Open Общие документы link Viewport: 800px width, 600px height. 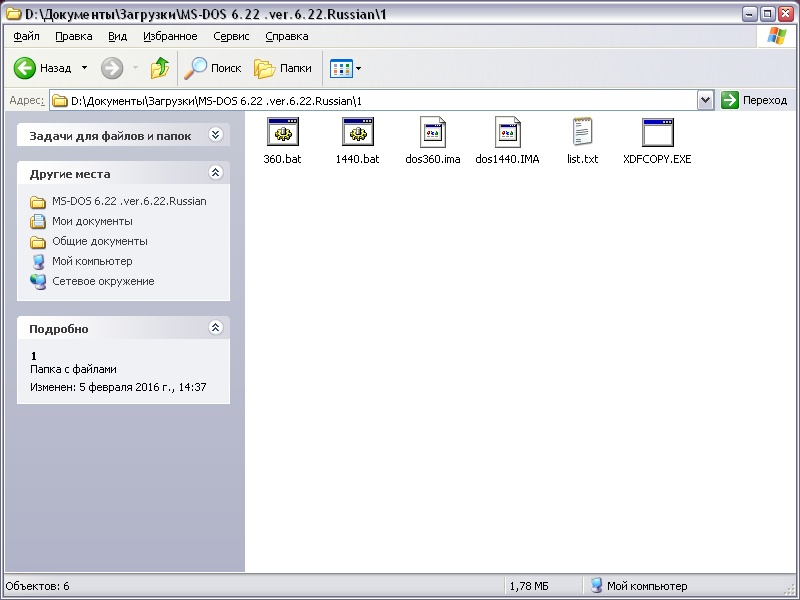[x=100, y=241]
